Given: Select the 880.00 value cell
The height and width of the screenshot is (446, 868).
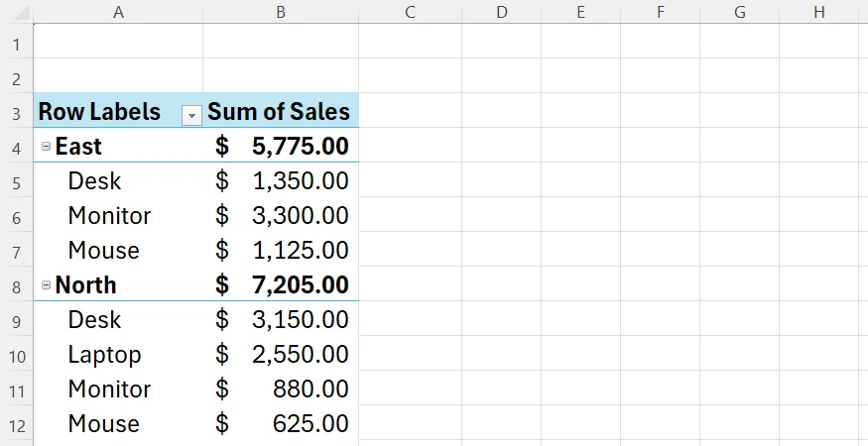Looking at the screenshot, I should 281,389.
